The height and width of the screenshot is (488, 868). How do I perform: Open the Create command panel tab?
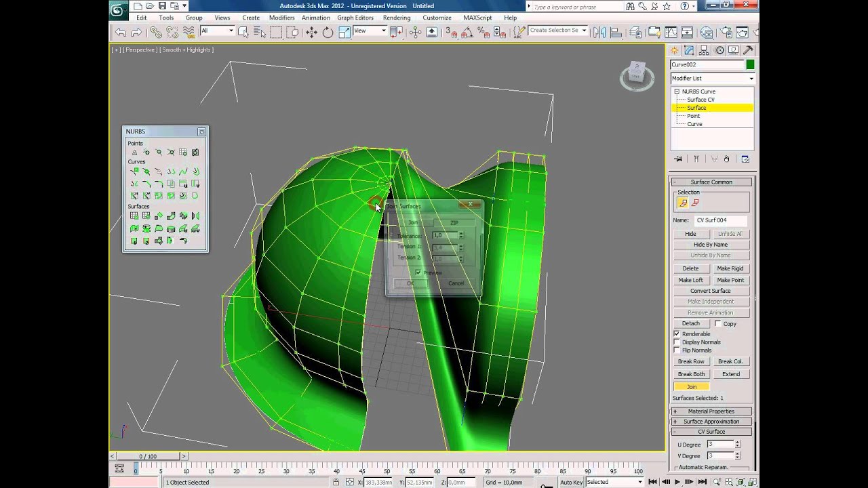pos(674,50)
